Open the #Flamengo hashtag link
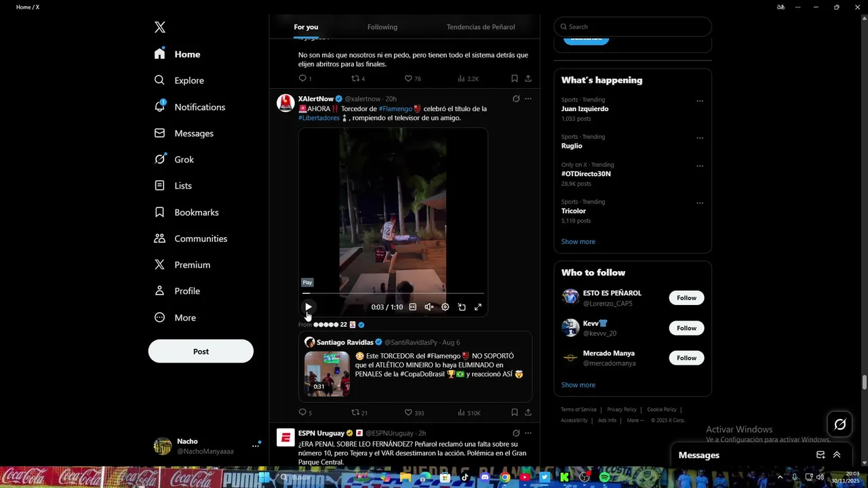Viewport: 868px width, 488px height. [395, 108]
